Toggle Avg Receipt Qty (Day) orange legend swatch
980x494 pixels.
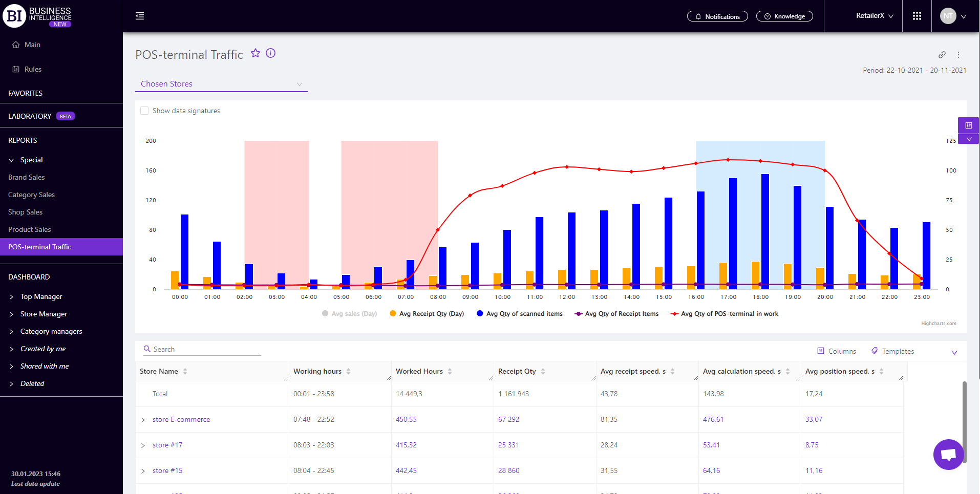point(393,314)
